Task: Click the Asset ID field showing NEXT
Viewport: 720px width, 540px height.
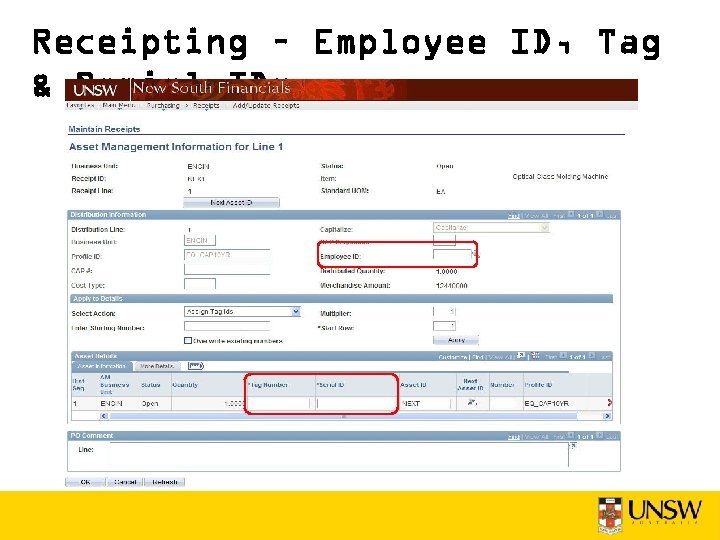Action: (x=425, y=403)
